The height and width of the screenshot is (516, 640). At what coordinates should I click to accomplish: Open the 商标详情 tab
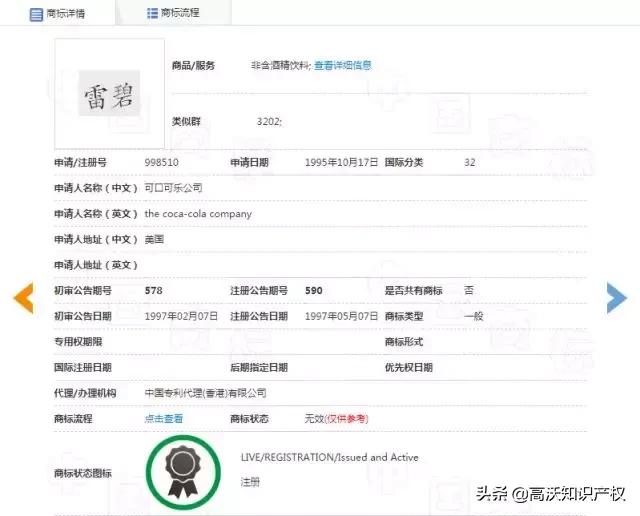click(x=58, y=13)
